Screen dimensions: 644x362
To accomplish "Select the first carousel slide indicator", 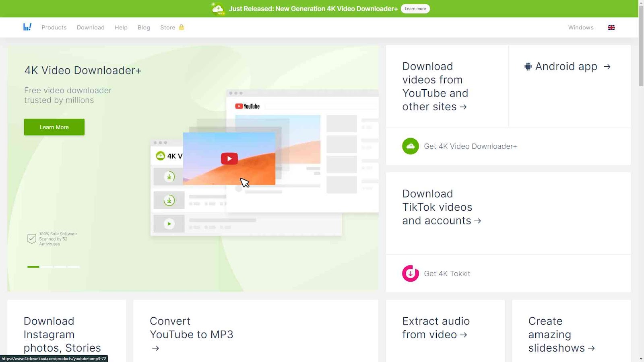I will pyautogui.click(x=33, y=267).
